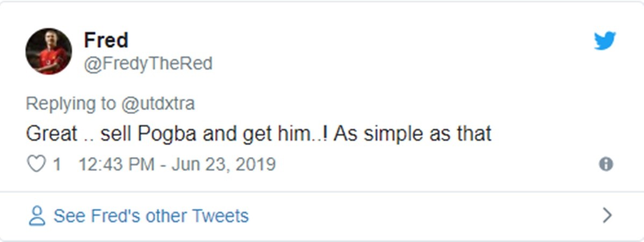Click the Twitter bird logo

[x=605, y=41]
